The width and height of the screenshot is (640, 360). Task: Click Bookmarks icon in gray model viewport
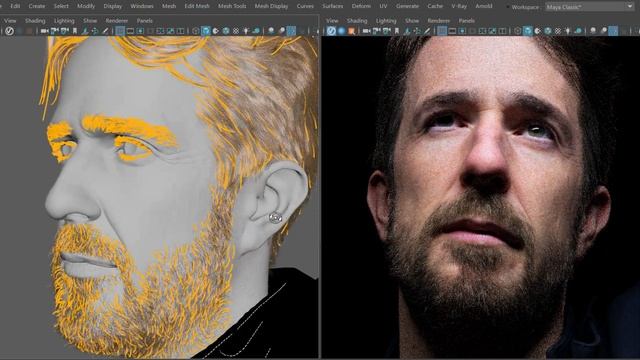coord(75,31)
